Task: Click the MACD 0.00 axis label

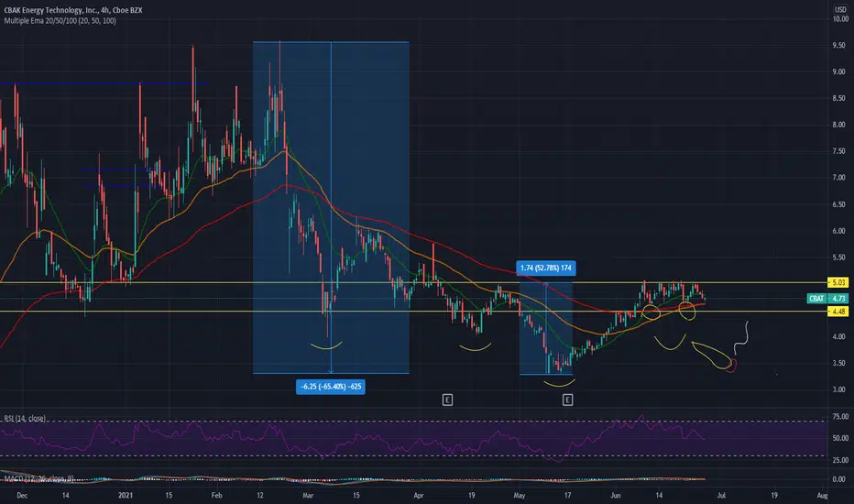Action: click(x=838, y=479)
